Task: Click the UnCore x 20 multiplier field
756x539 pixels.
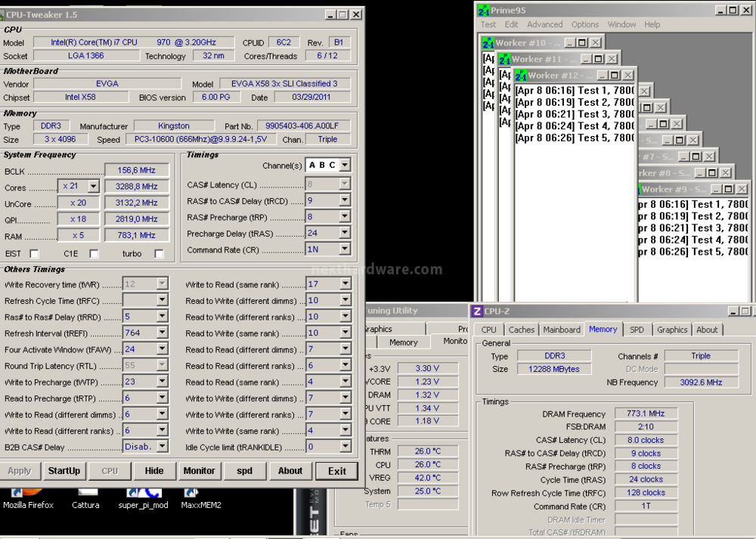Action: pos(78,203)
